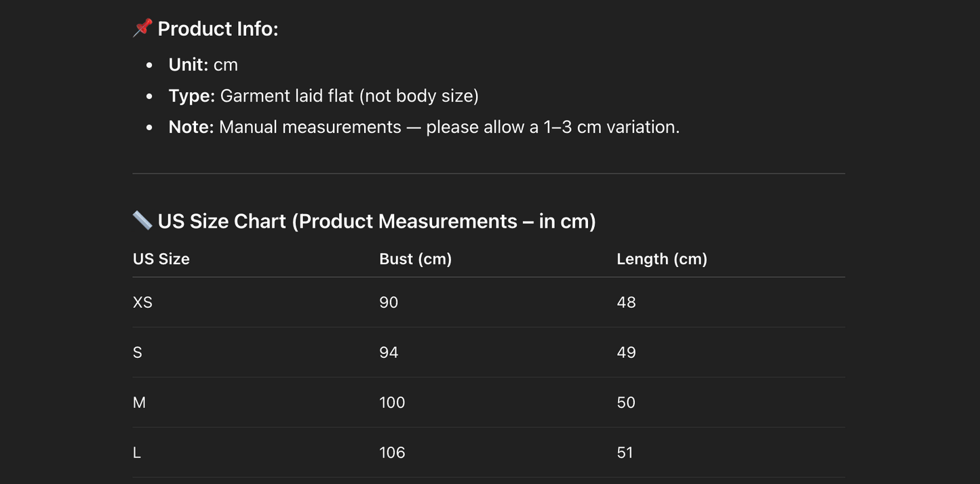
Task: Click the bust value 90
Action: [389, 302]
